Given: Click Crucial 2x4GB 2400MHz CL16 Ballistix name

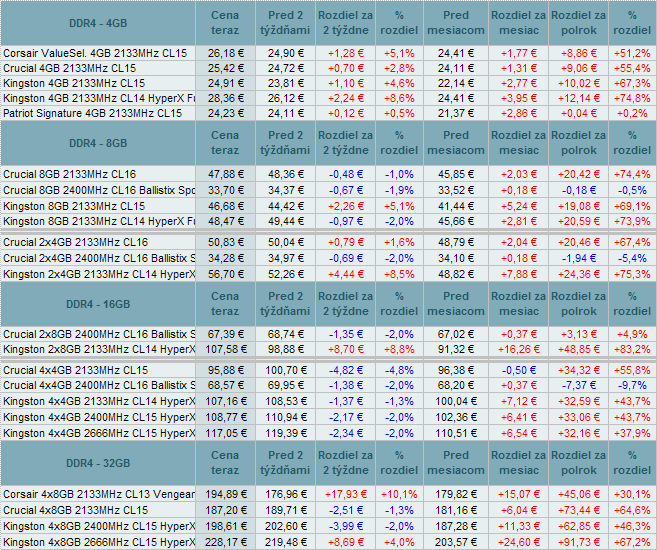Looking at the screenshot, I should coord(99,258).
